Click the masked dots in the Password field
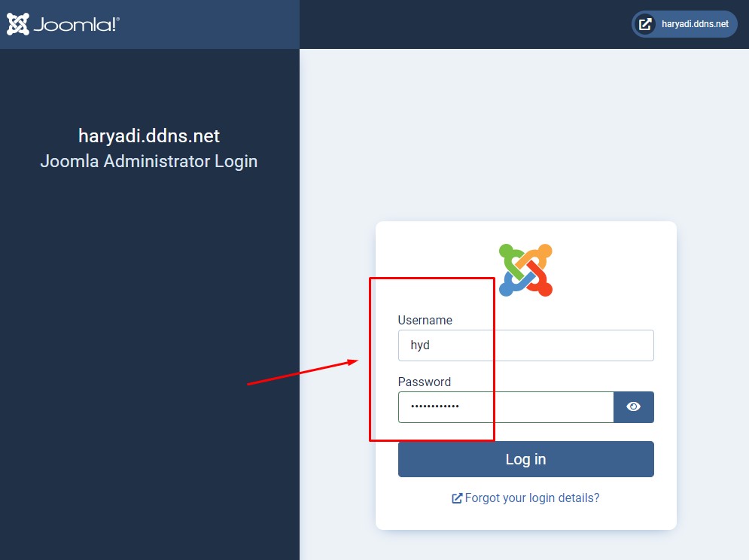The width and height of the screenshot is (749, 560). coord(434,407)
